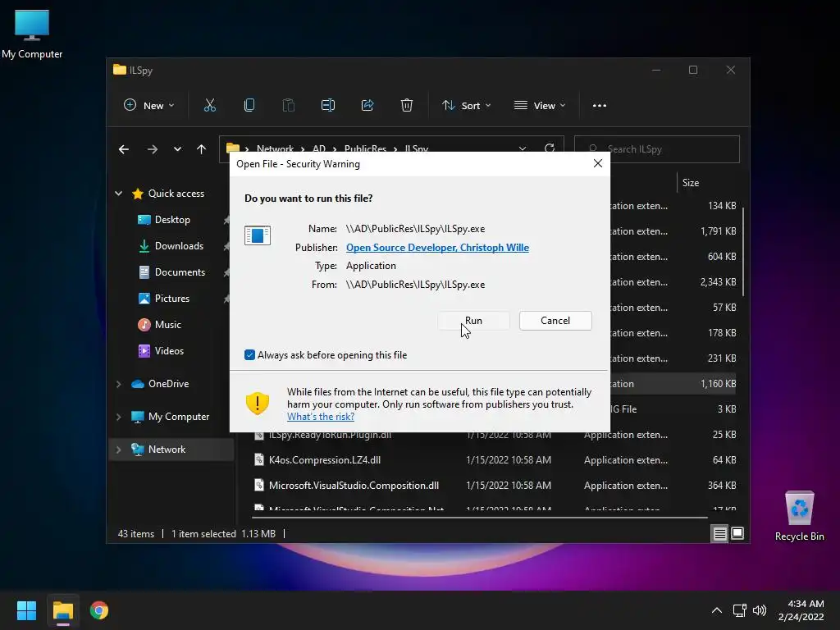Collapse the Quick access tree node
Screen dimensions: 840x630
click(x=118, y=194)
